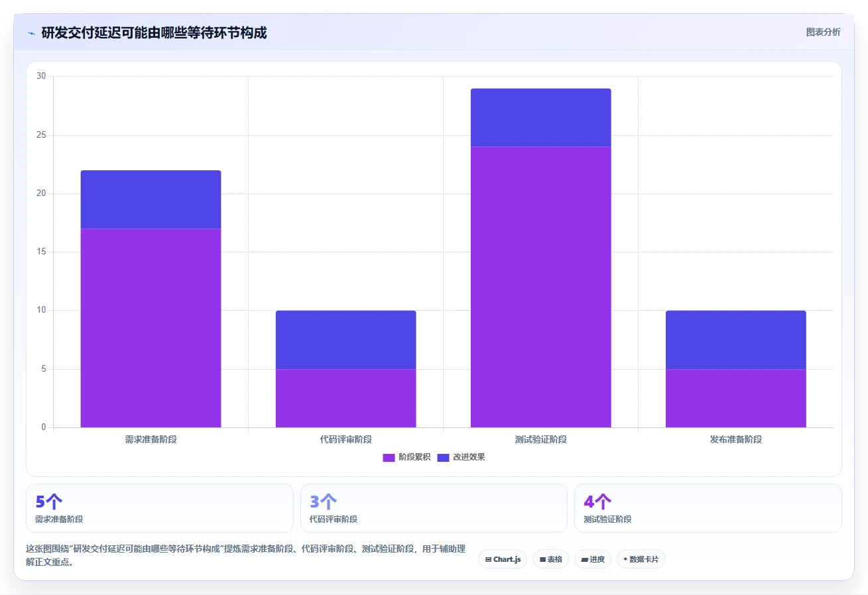Image resolution: width=868 pixels, height=595 pixels.
Task: Click the purple 阶段累积 bar for 测试验证阶段
Action: (540, 287)
